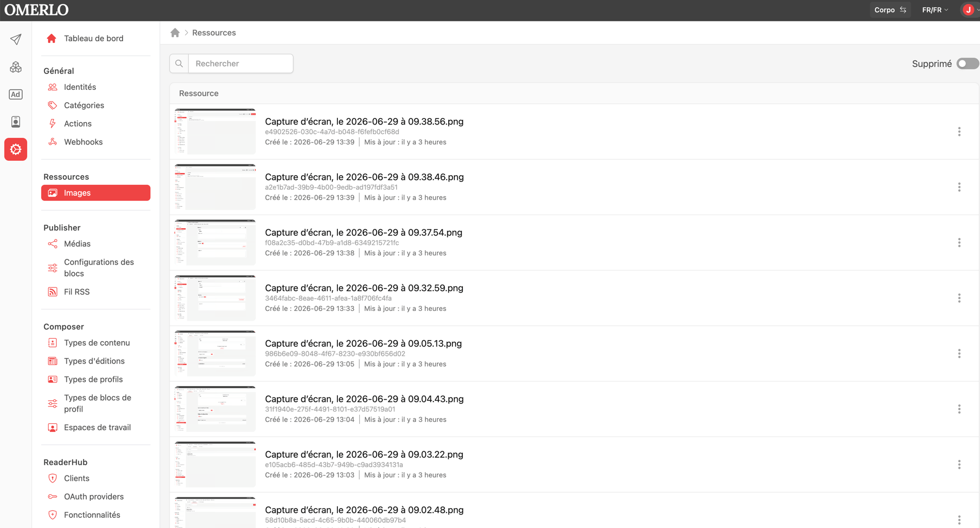The image size is (980, 528).
Task: Open the paper plane section in the icon rail
Action: point(16,39)
